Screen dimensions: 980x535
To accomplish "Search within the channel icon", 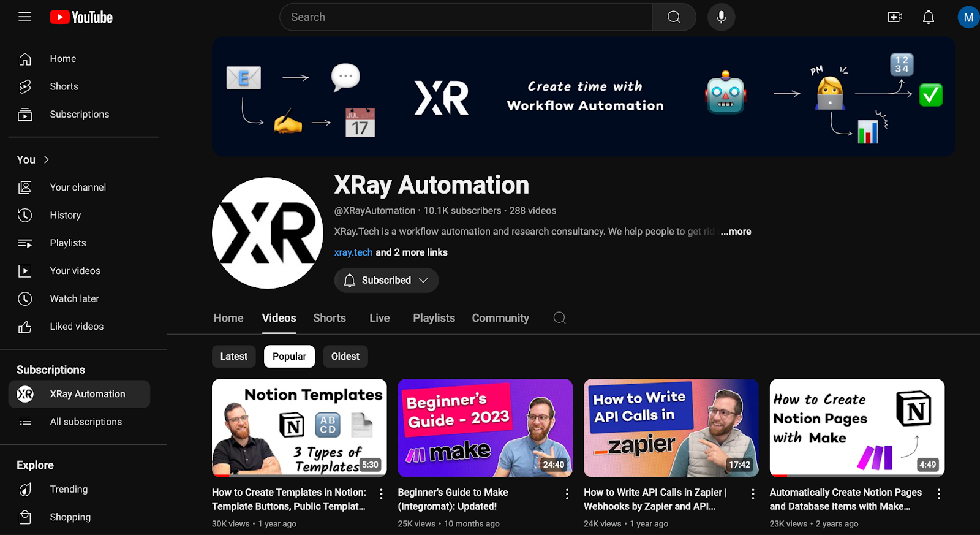I will (559, 317).
